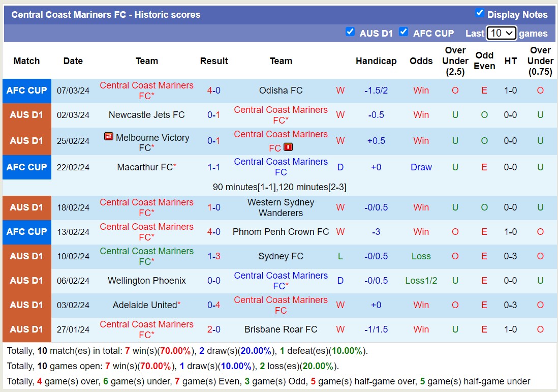Click the Newcastle Jets FC team name
The image size is (558, 392).
tap(147, 115)
